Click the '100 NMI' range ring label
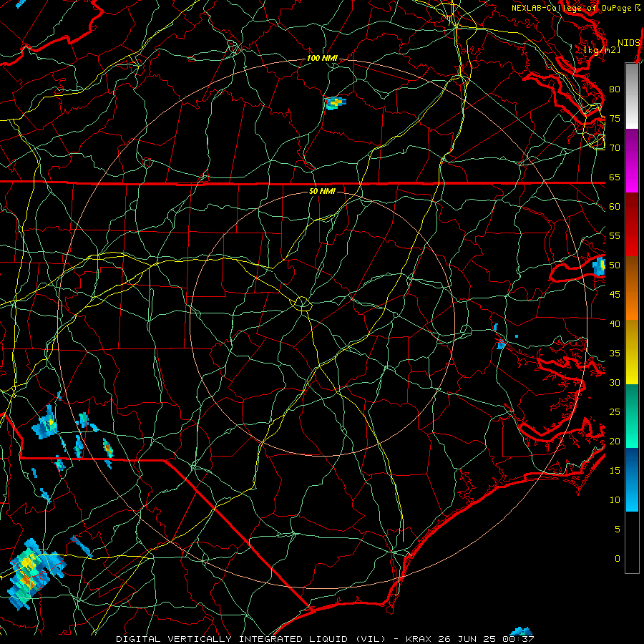Screen dimensions: 644x644 click(x=323, y=59)
